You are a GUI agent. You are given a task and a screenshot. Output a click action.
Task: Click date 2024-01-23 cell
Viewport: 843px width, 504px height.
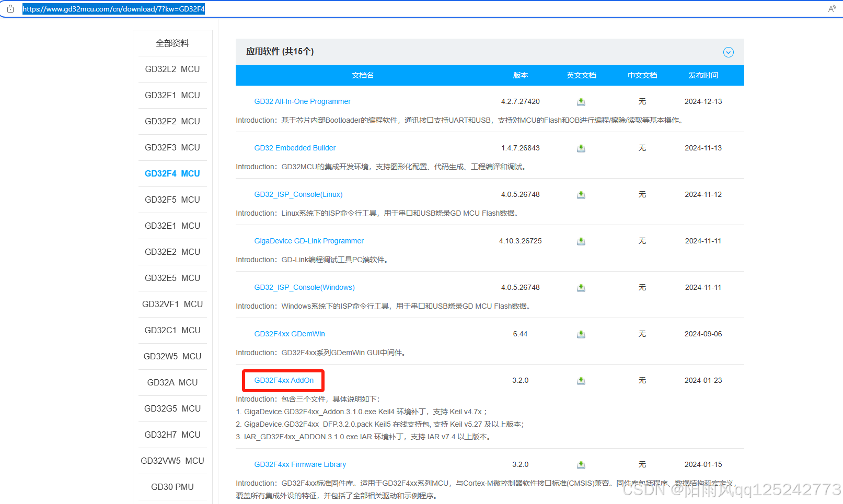coord(703,380)
